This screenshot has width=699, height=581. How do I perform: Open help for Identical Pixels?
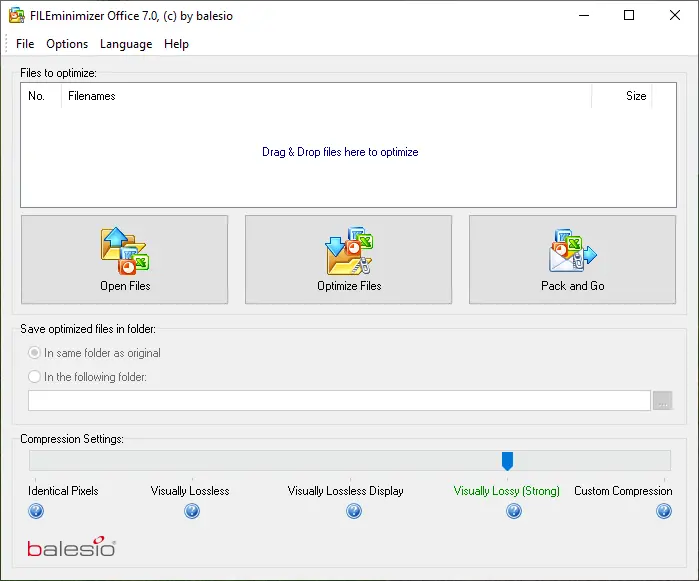pyautogui.click(x=36, y=511)
